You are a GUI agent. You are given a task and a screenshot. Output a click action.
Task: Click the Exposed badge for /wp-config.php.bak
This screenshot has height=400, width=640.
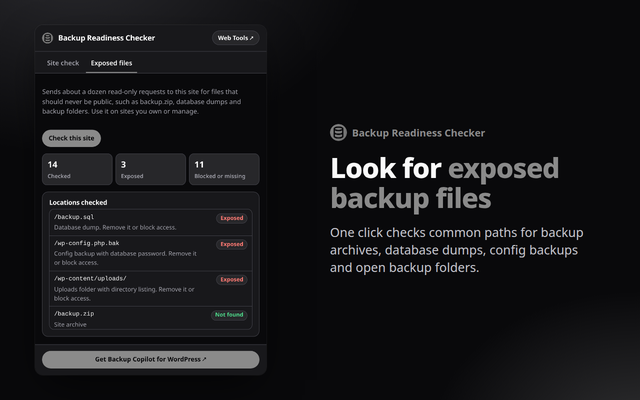coord(232,244)
